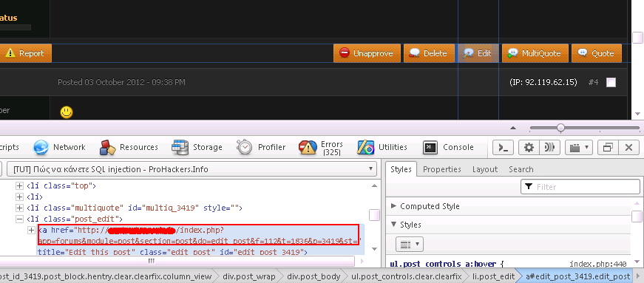The width and height of the screenshot is (644, 283).
Task: Click the zoom slider handle
Action: [x=560, y=128]
